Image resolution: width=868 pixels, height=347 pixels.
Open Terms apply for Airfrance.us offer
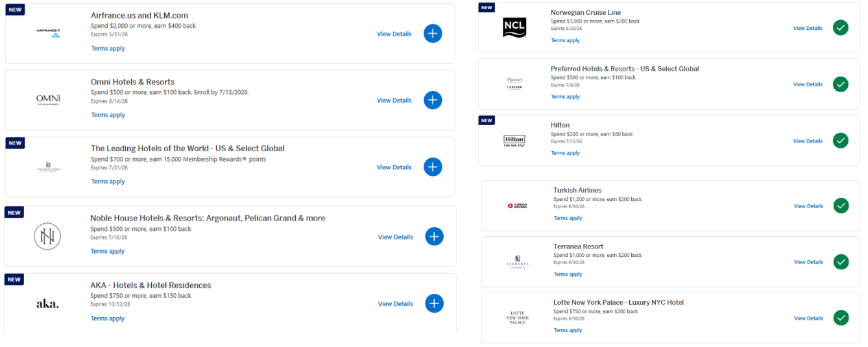click(108, 49)
